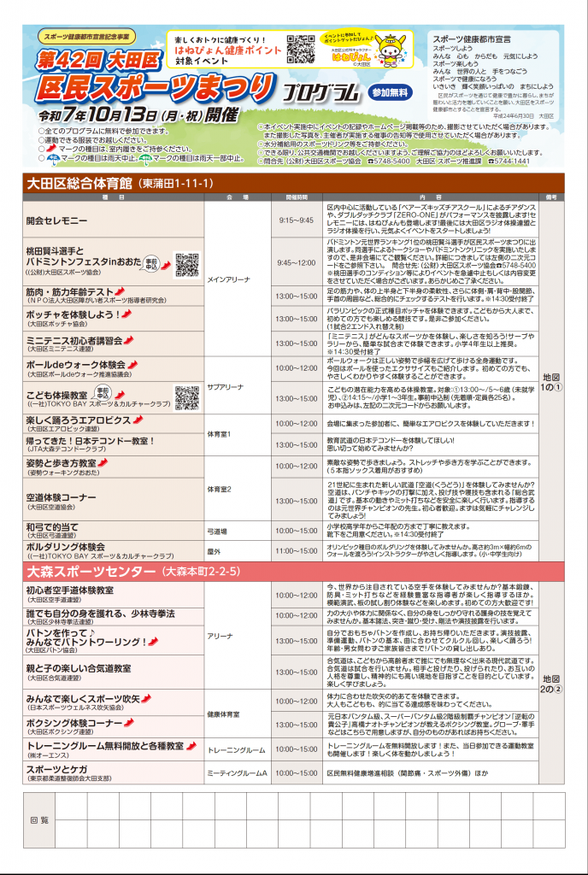Click the メインアリーナ venue cell
Image resolution: width=588 pixels, height=875 pixels.
(x=238, y=279)
